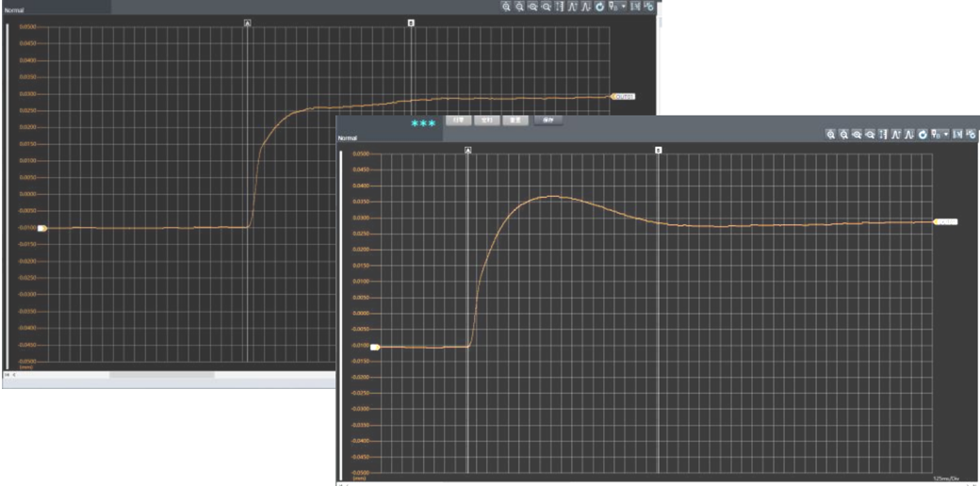This screenshot has width=980, height=486.
Task: Click vertical zoom-in magnifier in front window toolbar
Action: 830,135
